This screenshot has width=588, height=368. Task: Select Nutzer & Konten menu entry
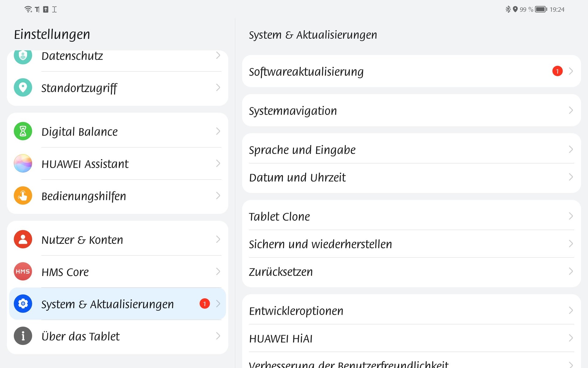118,239
